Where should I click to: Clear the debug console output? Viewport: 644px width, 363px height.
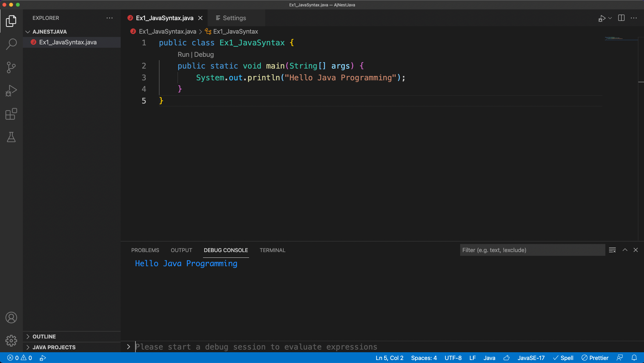612,250
